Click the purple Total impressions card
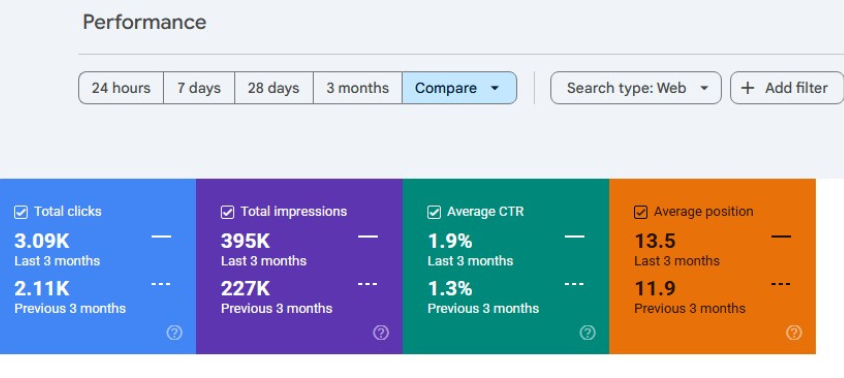The image size is (844, 378). click(299, 266)
